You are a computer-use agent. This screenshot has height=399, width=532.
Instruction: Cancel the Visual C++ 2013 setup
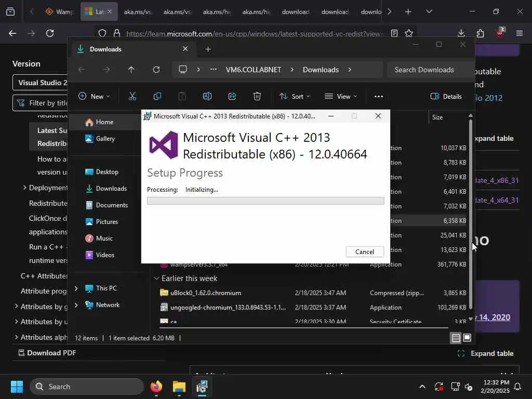365,252
